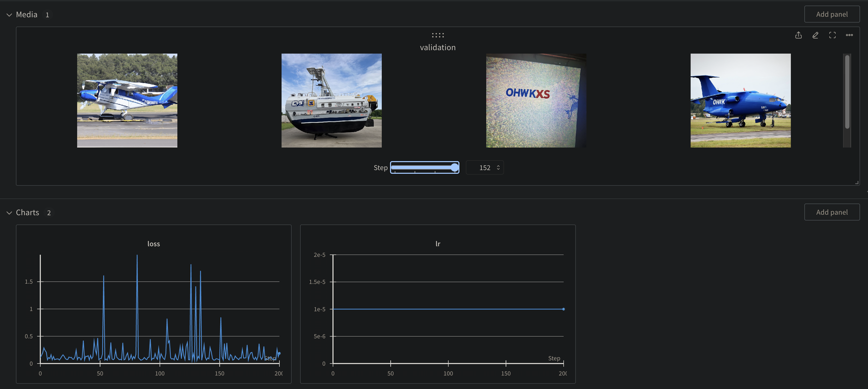
Task: Edit the validation panel with the pencil icon
Action: 816,35
